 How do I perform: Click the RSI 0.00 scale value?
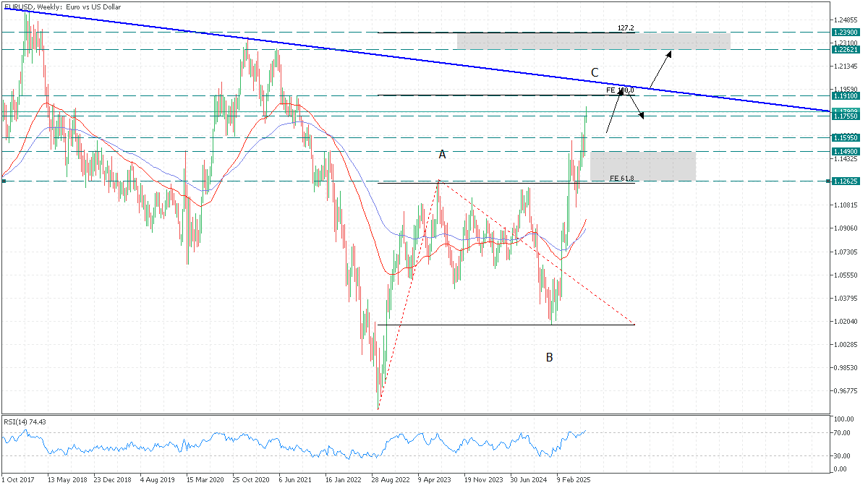[x=841, y=469]
